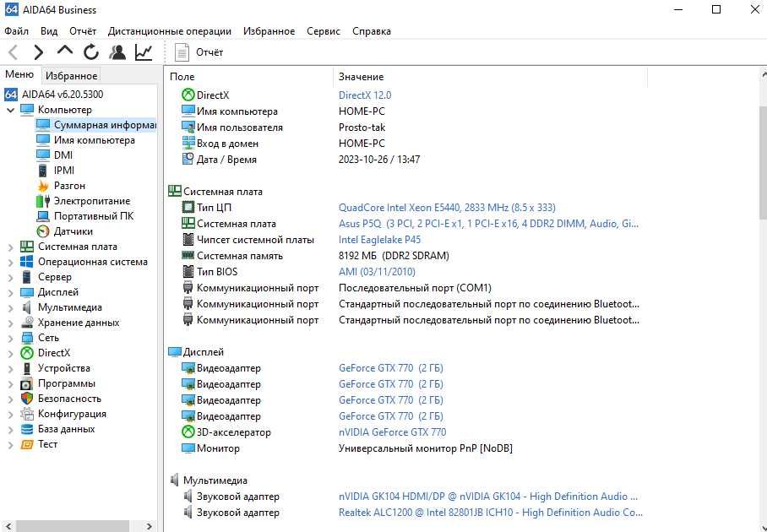Click the Forward navigation arrow in toolbar
This screenshot has width=767, height=532.
coord(39,52)
